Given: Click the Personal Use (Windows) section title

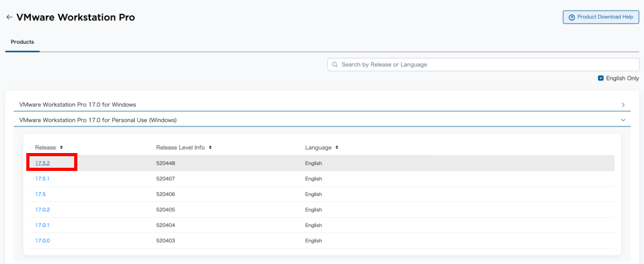Looking at the screenshot, I should (x=98, y=120).
